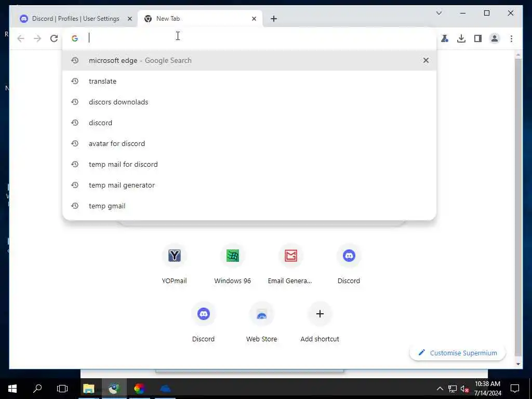Screen dimensions: 532x399
Task: Click the scrollbar down arrow
Action: [518, 364]
